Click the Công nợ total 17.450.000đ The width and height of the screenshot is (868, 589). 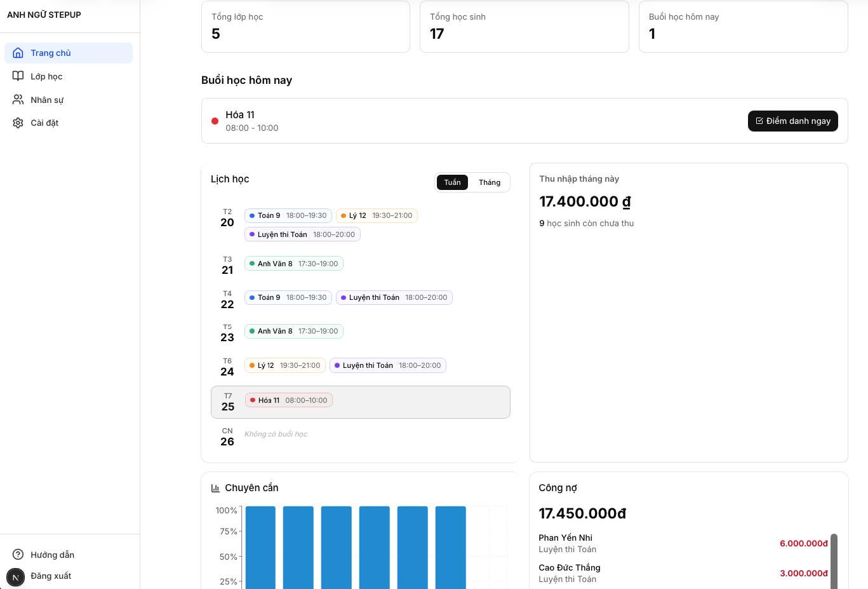point(582,513)
